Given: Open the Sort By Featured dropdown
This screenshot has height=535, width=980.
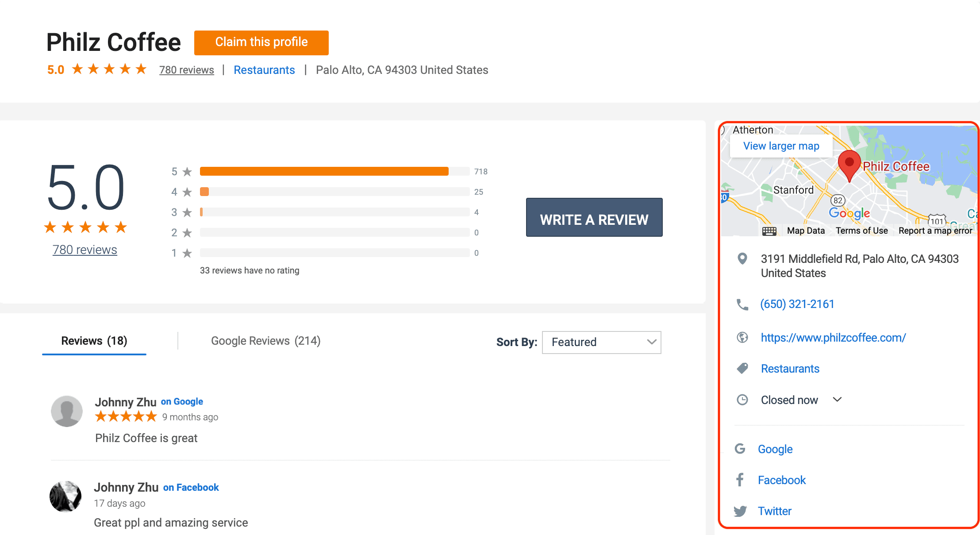Looking at the screenshot, I should pyautogui.click(x=602, y=342).
